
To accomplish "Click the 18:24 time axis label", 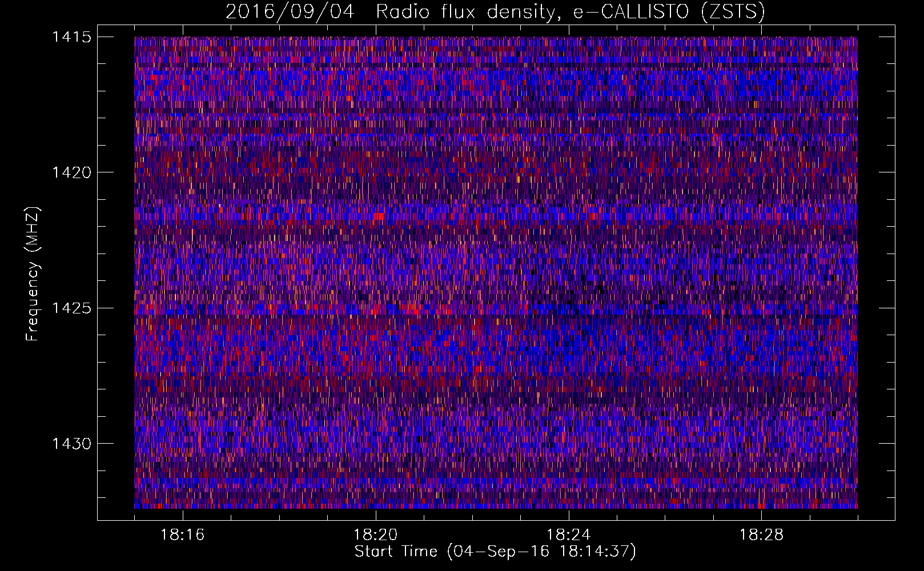I will [x=569, y=535].
